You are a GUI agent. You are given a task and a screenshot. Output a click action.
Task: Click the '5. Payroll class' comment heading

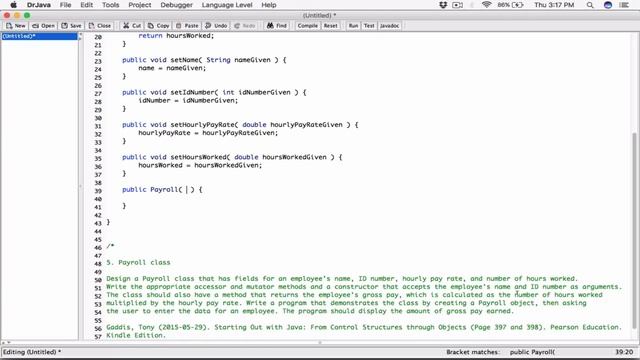138,262
